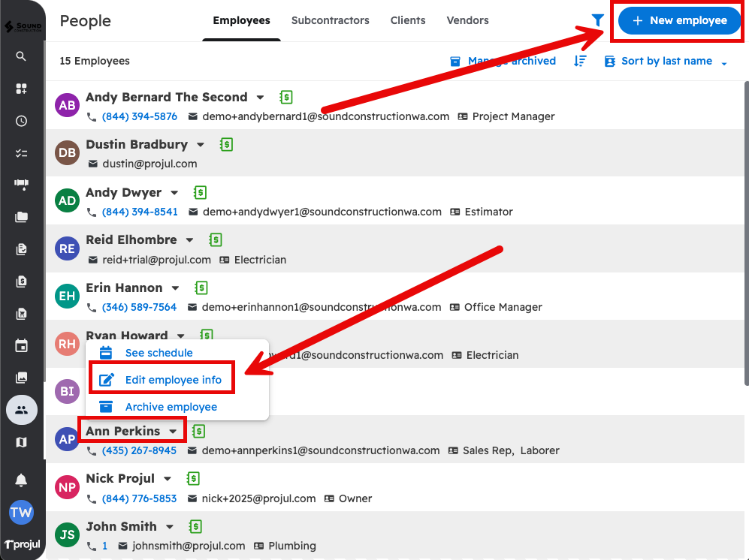Switch to the Subcontractors tab

pyautogui.click(x=330, y=20)
